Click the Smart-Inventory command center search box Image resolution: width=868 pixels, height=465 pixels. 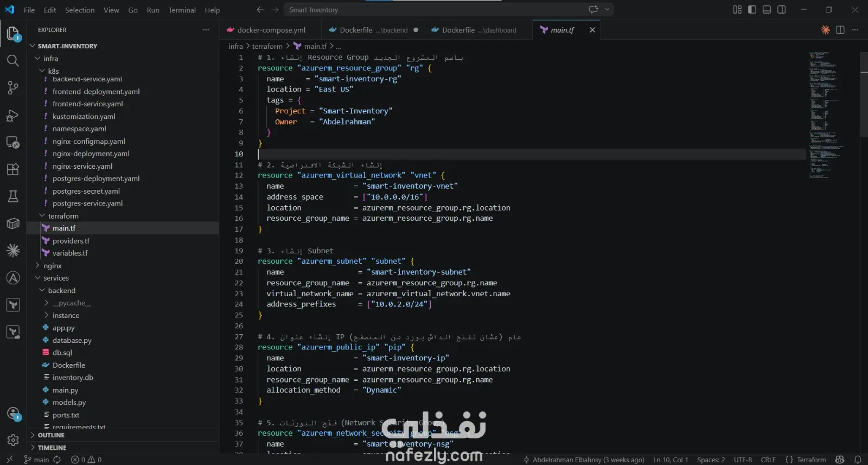coord(449,10)
